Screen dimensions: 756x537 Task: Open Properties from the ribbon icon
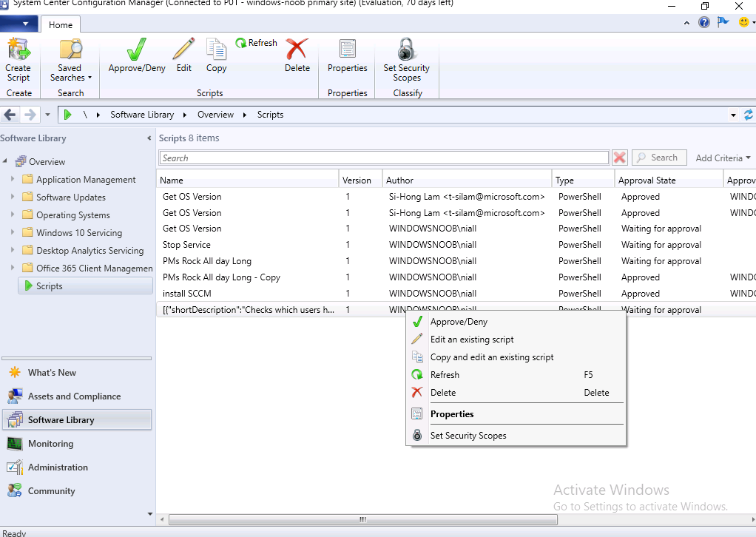[x=347, y=50]
